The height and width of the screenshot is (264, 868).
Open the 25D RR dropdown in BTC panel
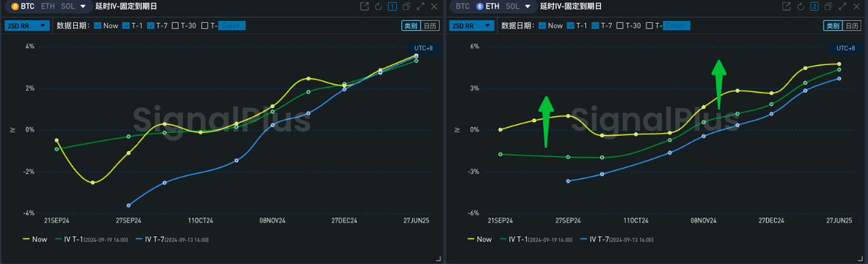pos(27,26)
